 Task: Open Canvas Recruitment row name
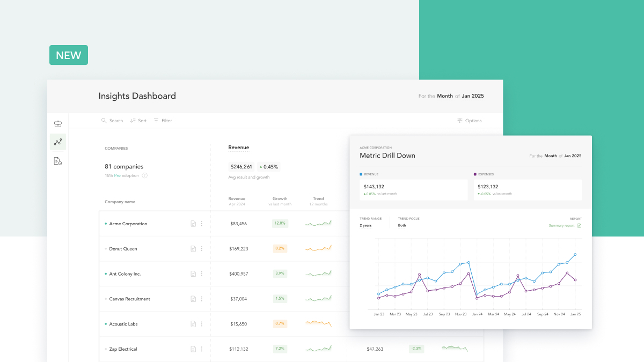pyautogui.click(x=130, y=299)
